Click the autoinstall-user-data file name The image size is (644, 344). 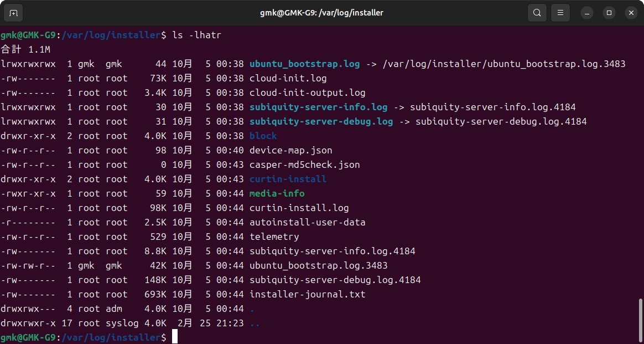pos(307,222)
